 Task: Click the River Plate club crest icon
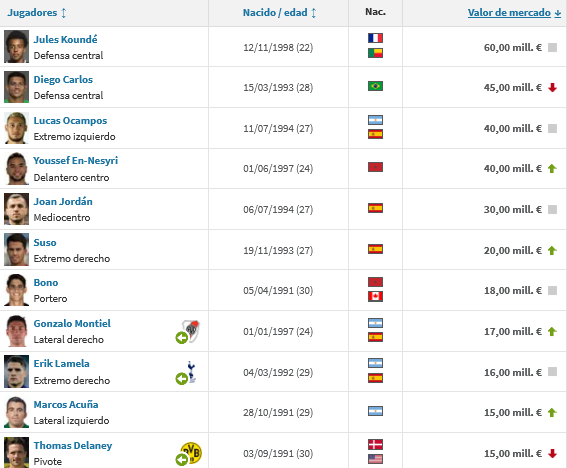click(191, 331)
